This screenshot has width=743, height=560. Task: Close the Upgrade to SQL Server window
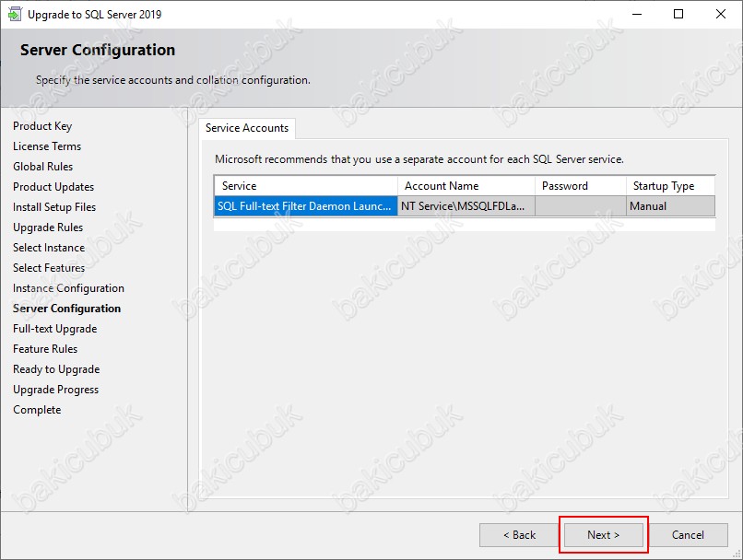pyautogui.click(x=721, y=14)
